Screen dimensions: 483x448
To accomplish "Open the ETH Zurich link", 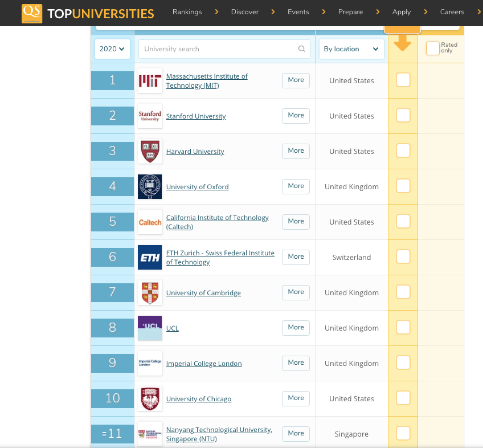I will tap(220, 258).
